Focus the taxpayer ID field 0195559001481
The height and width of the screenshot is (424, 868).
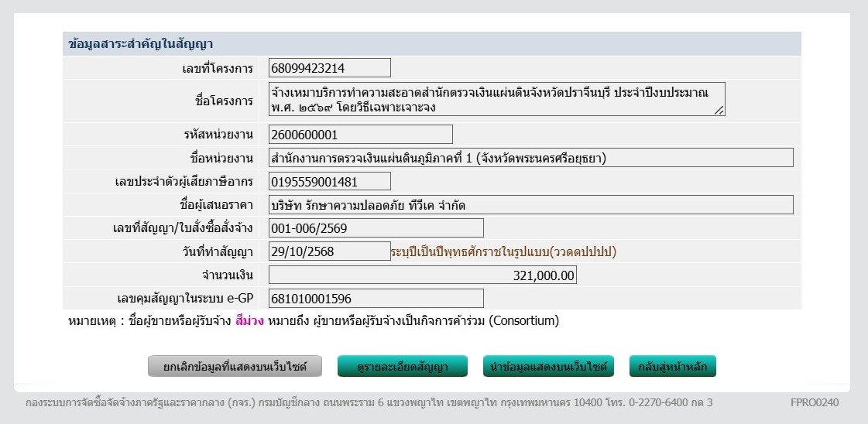(x=330, y=181)
